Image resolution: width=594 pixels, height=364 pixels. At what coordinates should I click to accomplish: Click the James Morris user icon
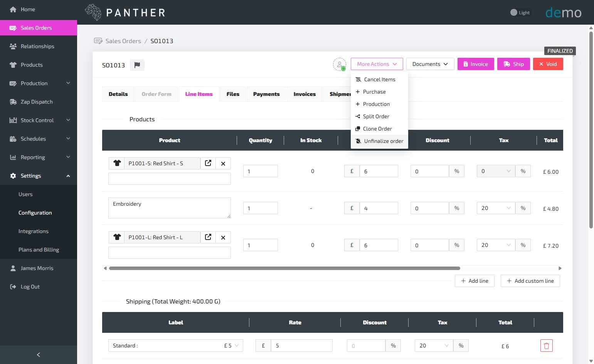[13, 268]
